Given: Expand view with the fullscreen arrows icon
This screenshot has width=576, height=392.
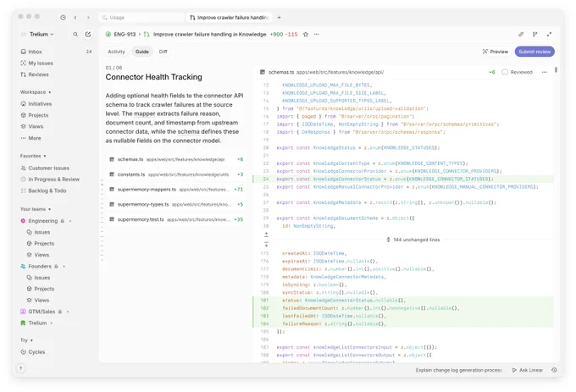Looking at the screenshot, I should pyautogui.click(x=549, y=34).
